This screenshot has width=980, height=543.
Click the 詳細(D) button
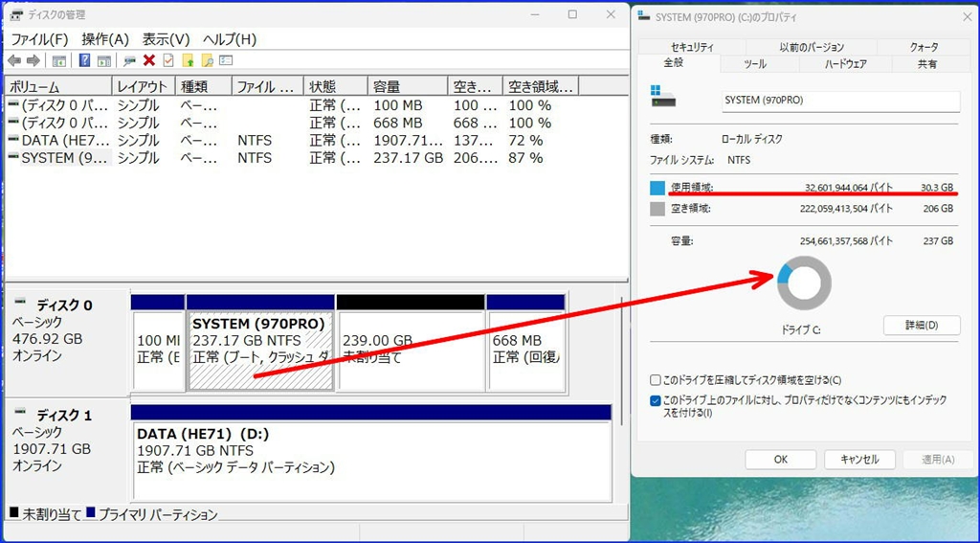point(922,326)
